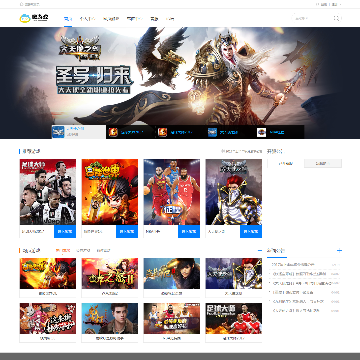Open the first highlighted navigation tab in header

coord(68,19)
